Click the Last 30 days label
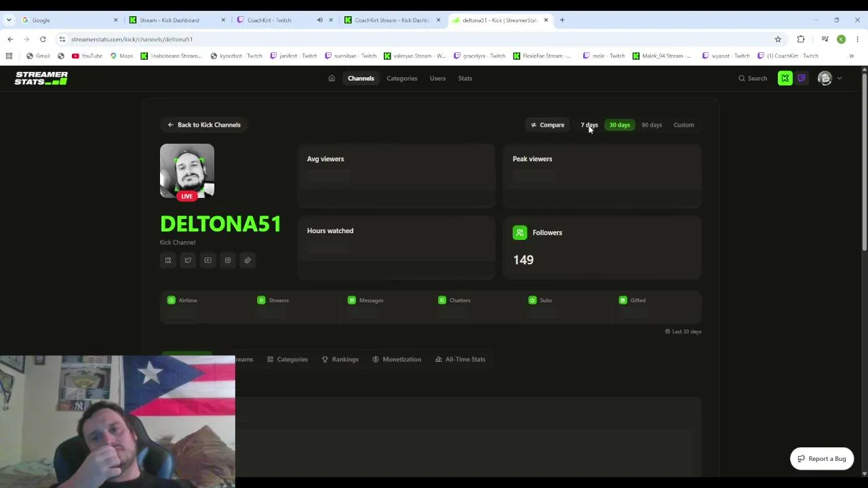The image size is (868, 488). [684, 331]
